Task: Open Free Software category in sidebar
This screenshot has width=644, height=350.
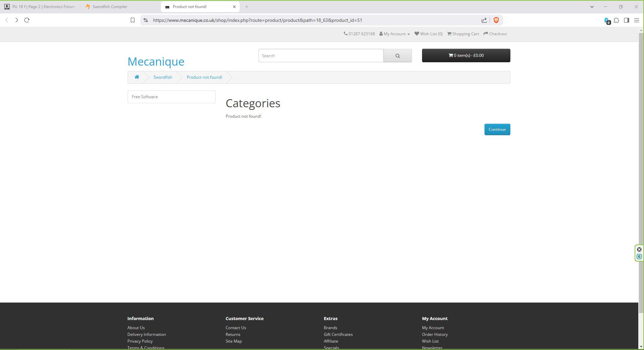Action: [171, 97]
